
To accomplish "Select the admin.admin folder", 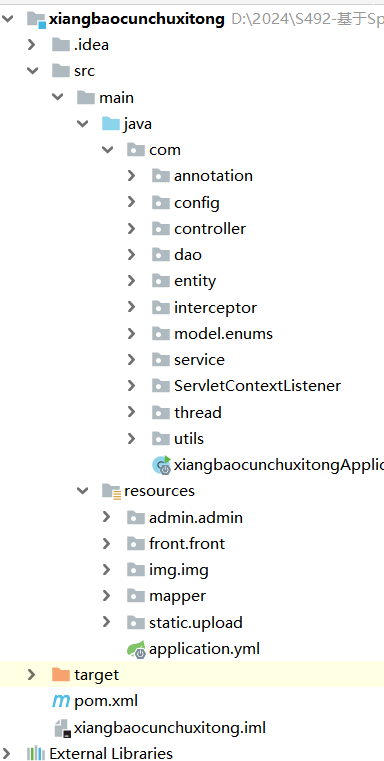I will tap(196, 517).
